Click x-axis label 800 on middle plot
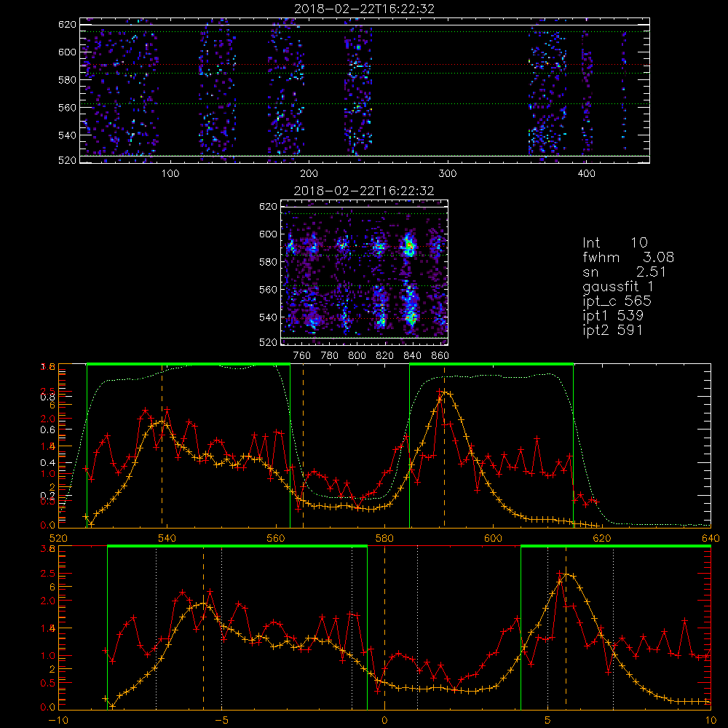This screenshot has height=728, width=728. point(357,356)
